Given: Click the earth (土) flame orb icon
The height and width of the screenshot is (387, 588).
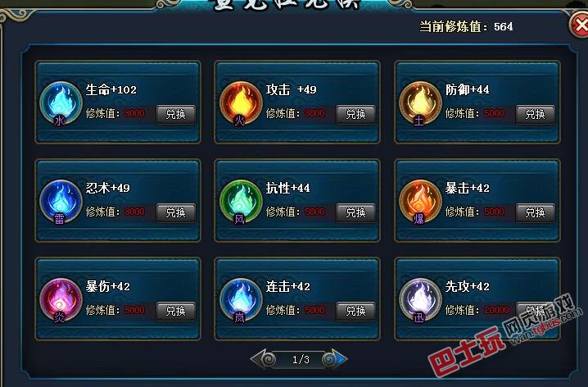Looking at the screenshot, I should (x=420, y=102).
